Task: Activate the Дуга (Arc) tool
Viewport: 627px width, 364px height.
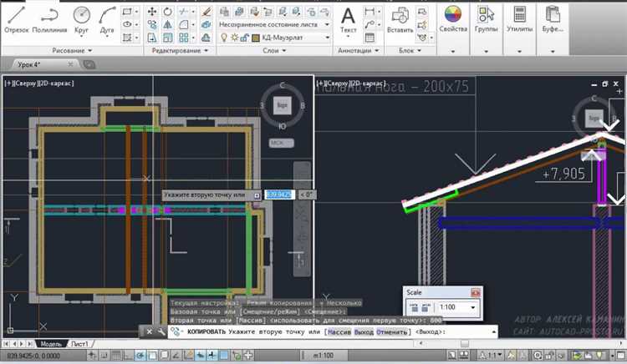Action: tap(106, 18)
